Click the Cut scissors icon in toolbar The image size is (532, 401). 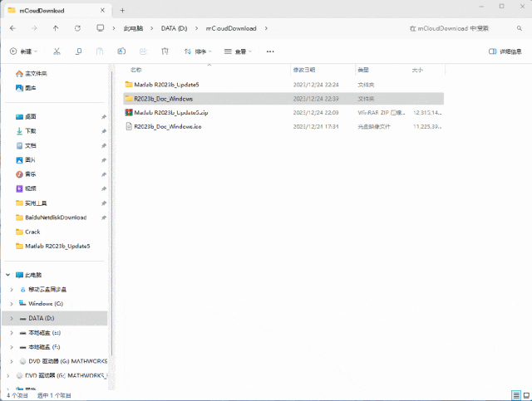(57, 51)
